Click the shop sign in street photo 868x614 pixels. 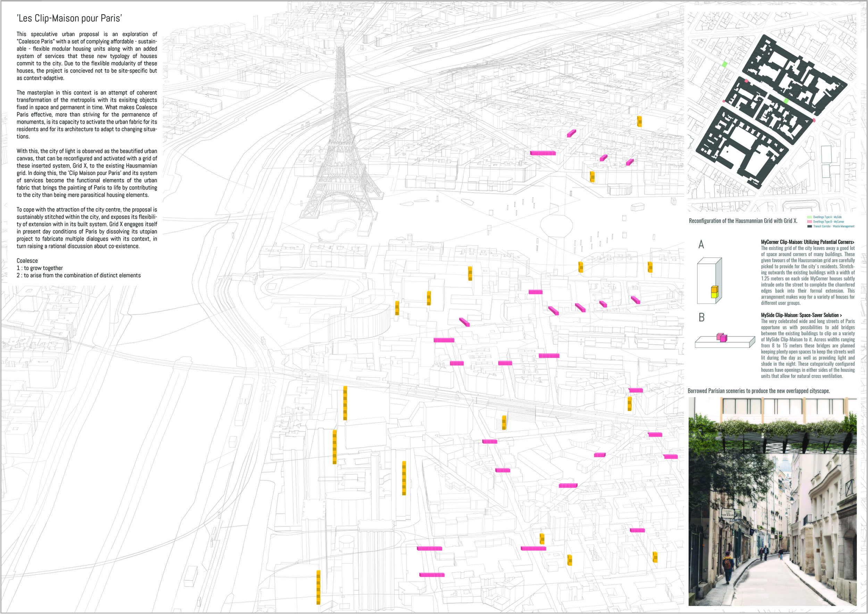coord(728,513)
